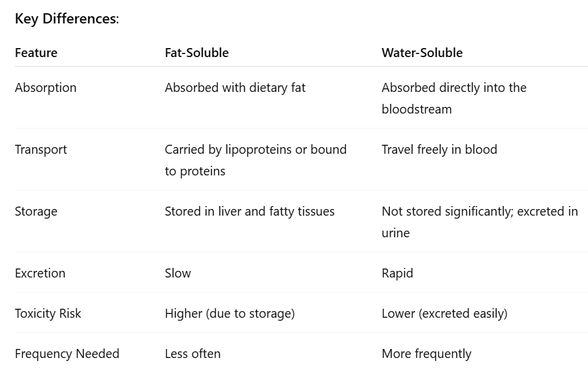Select the 'Absorption' row label

pos(46,88)
